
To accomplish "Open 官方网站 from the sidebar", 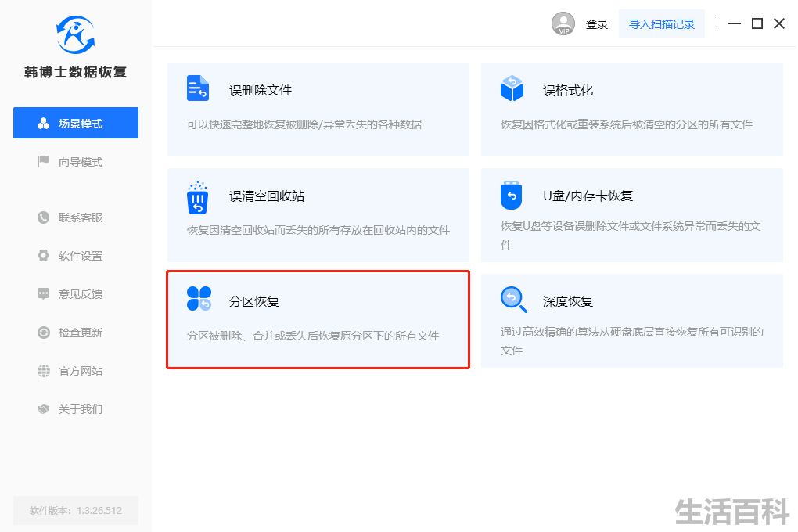I will click(81, 371).
